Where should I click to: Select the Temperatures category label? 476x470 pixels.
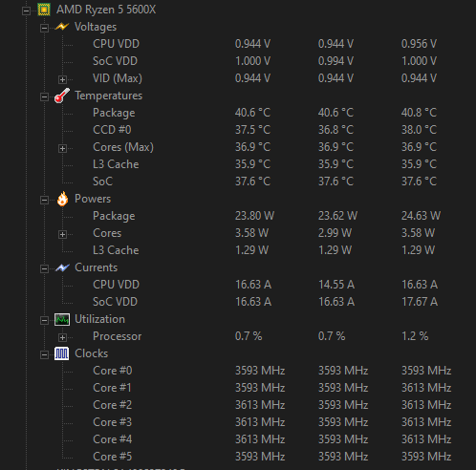click(x=108, y=96)
